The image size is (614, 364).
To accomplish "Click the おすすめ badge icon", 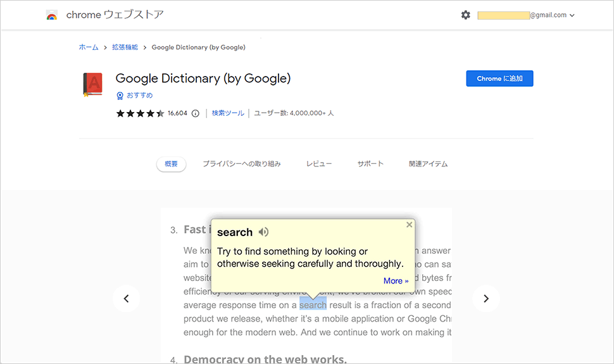I will 120,96.
